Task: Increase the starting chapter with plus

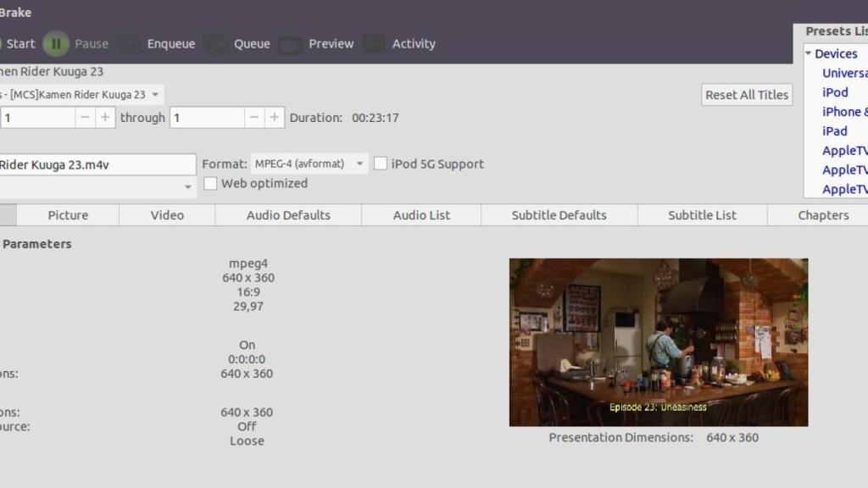Action: (105, 118)
